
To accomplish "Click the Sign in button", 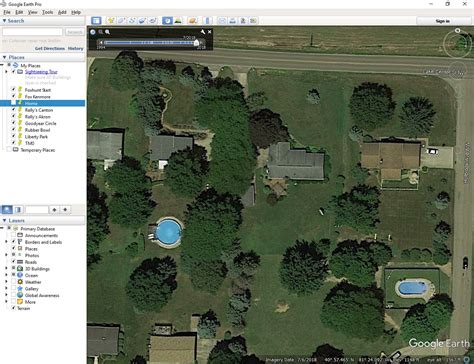I will pos(443,21).
